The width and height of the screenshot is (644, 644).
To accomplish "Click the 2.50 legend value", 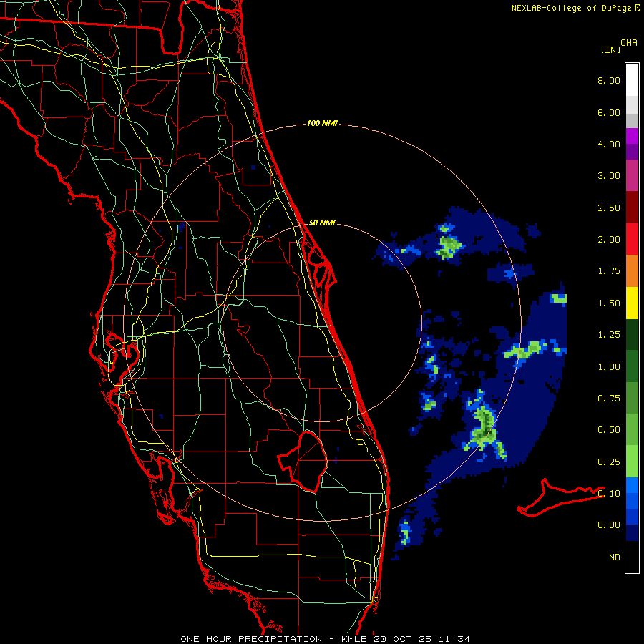I will pyautogui.click(x=609, y=208).
